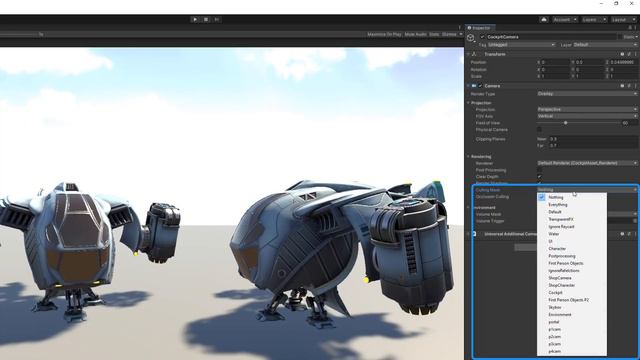Click the Position Z field
This screenshot has width=640, height=360.
624,62
